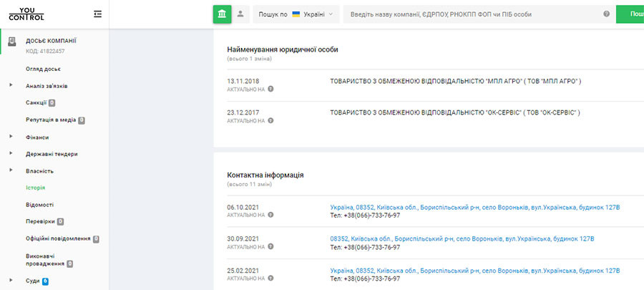Image resolution: width=644 pixels, height=290 pixels.
Task: Open Репутація в медіа menu item
Action: (x=51, y=120)
